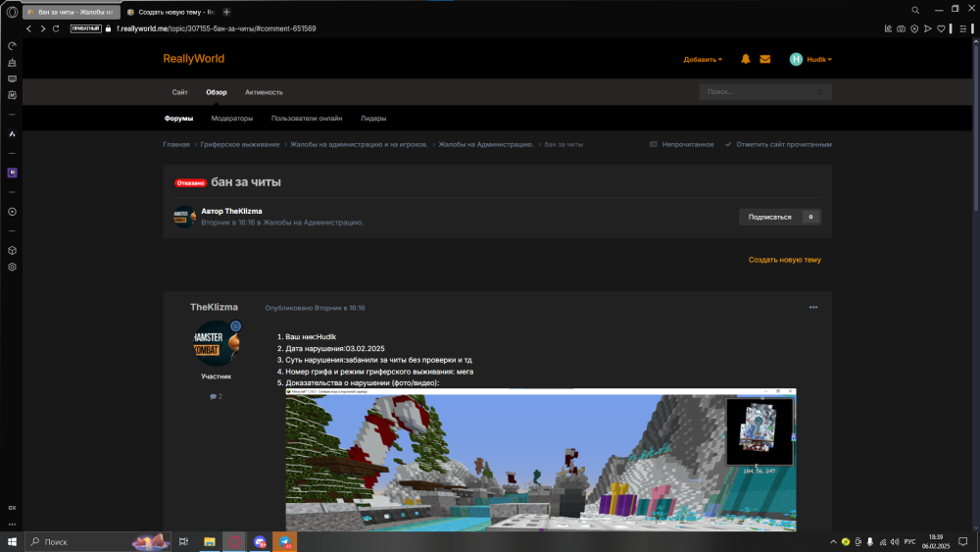Click the send flow arrow icon
980x552 pixels.
(x=928, y=28)
